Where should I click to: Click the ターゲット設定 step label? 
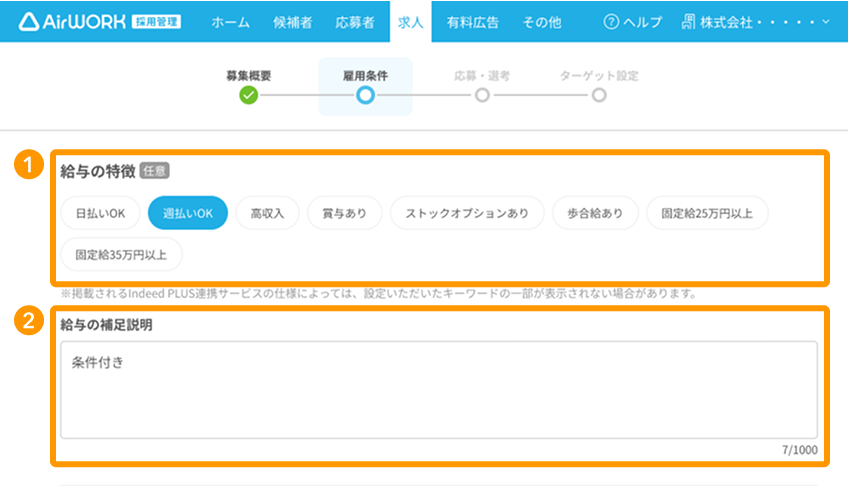599,76
